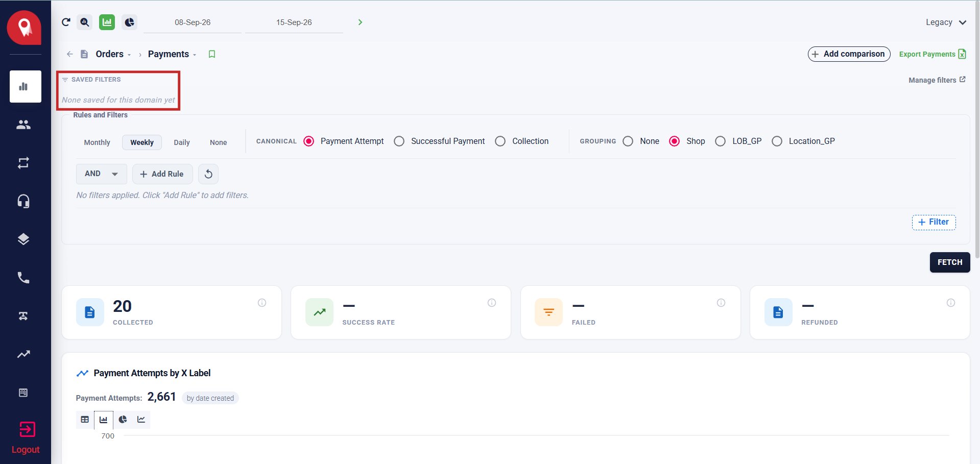Set grouping to LOB_GP
The width and height of the screenshot is (980, 464).
tap(721, 141)
